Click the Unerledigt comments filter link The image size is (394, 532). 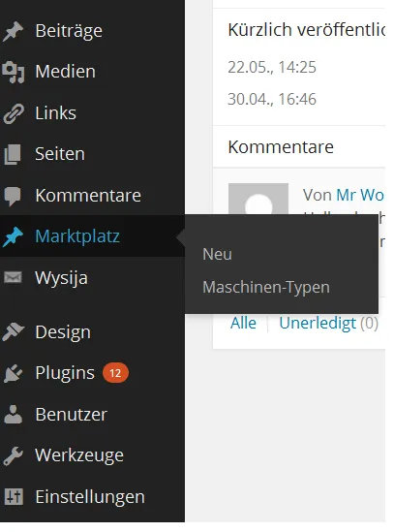tap(318, 323)
